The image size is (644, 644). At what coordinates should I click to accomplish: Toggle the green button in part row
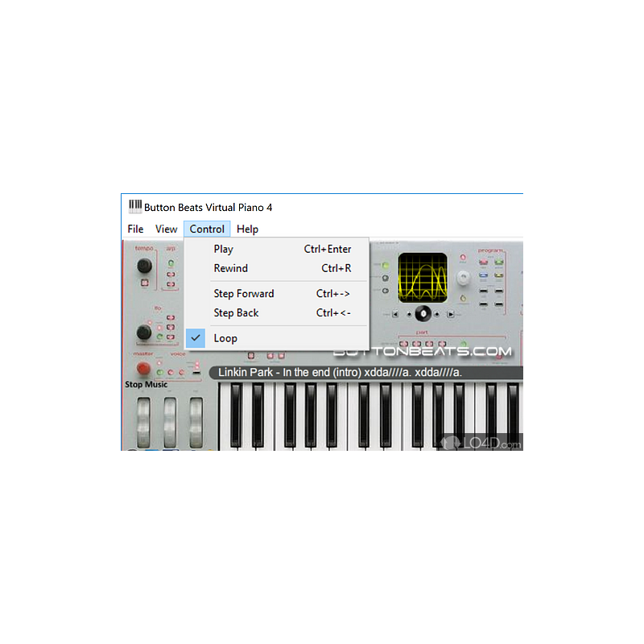coord(464,344)
